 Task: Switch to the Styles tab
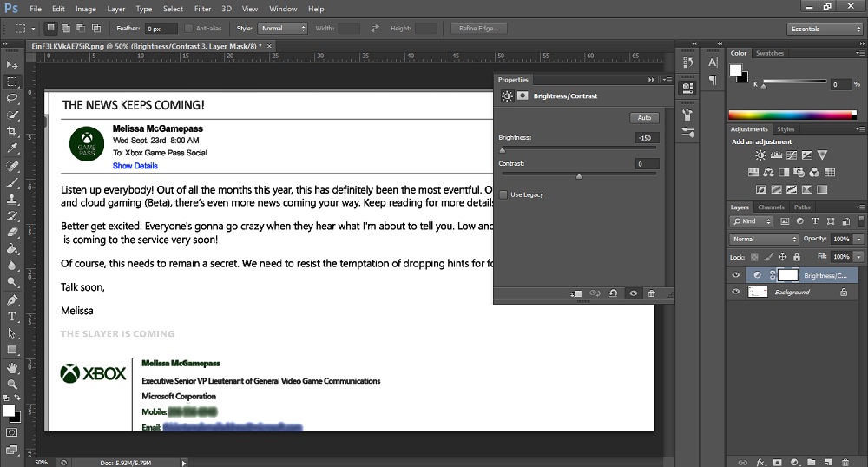click(786, 129)
